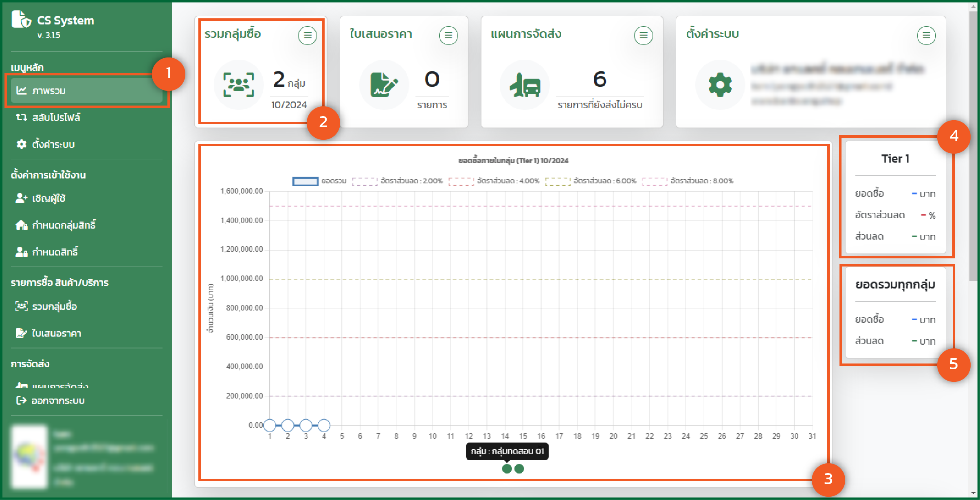The image size is (980, 500).
Task: Open the menu button on แผนการจัดส่ง card
Action: click(x=643, y=36)
